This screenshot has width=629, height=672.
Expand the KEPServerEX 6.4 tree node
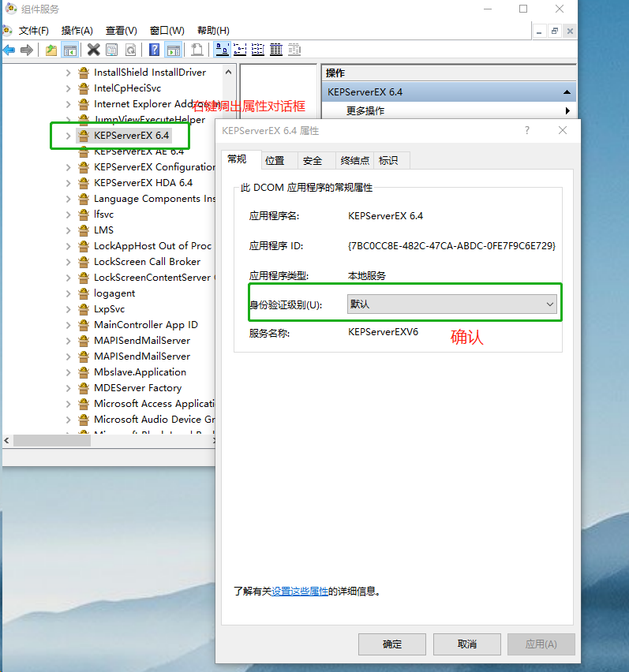coord(68,136)
